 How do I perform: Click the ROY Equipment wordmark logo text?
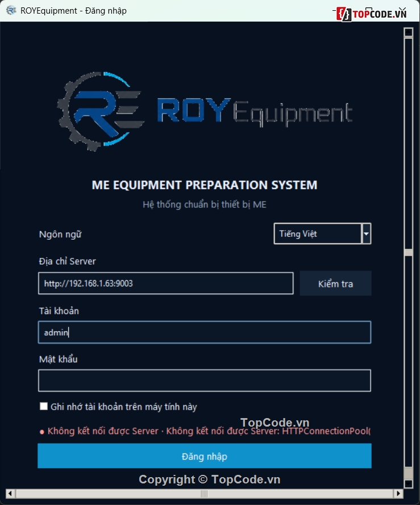click(255, 112)
